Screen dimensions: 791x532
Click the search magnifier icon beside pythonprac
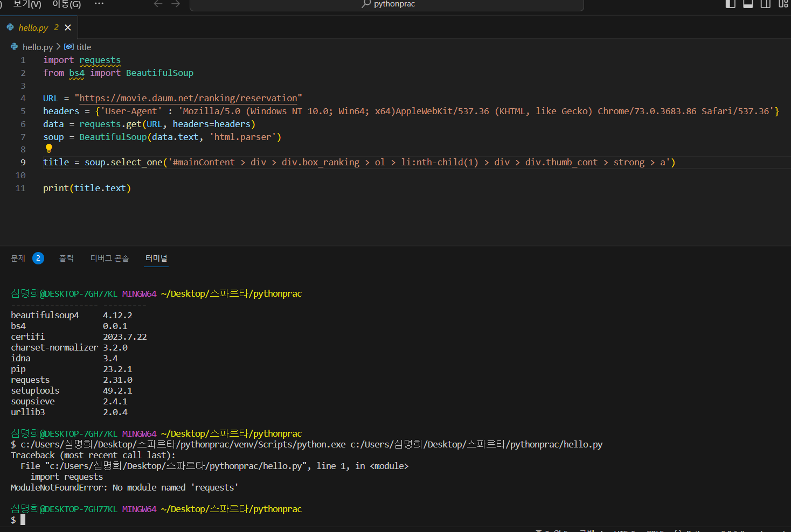pyautogui.click(x=366, y=4)
